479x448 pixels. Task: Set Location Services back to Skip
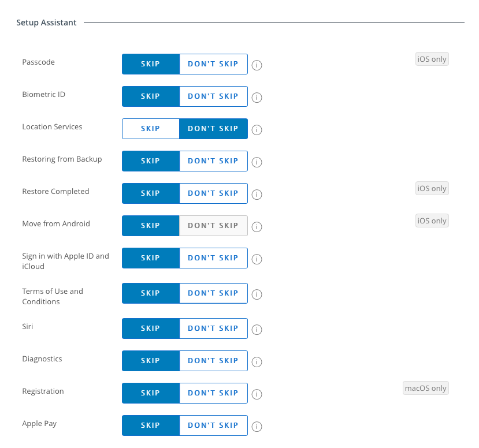tap(151, 128)
